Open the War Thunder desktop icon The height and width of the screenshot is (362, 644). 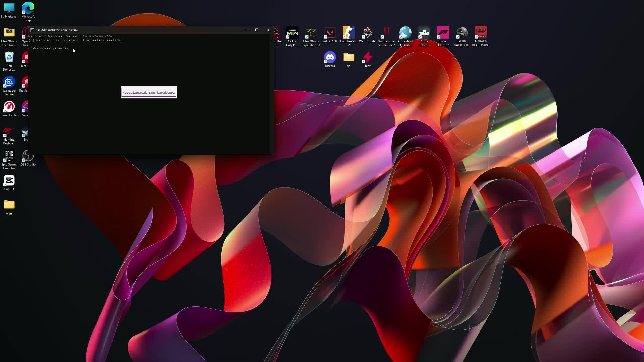[368, 33]
